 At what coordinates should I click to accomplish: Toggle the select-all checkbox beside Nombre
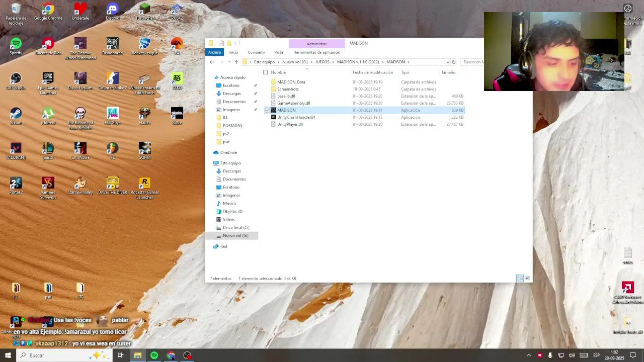[266, 72]
